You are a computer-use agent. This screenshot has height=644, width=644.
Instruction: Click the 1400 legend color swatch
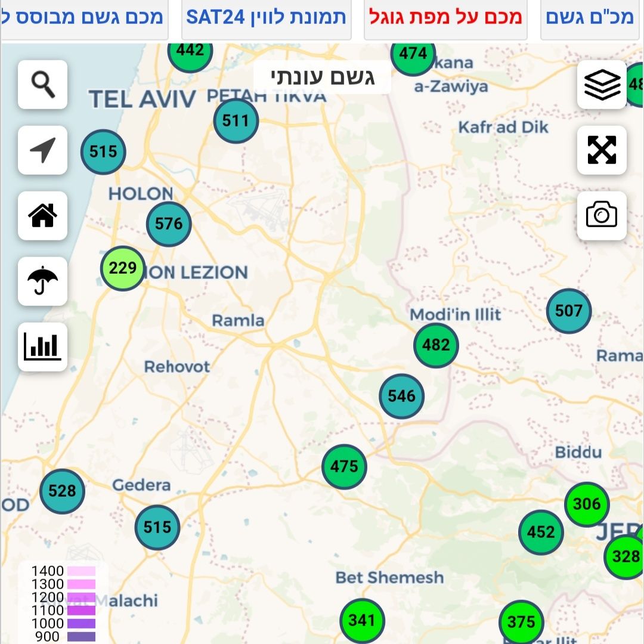[81, 571]
